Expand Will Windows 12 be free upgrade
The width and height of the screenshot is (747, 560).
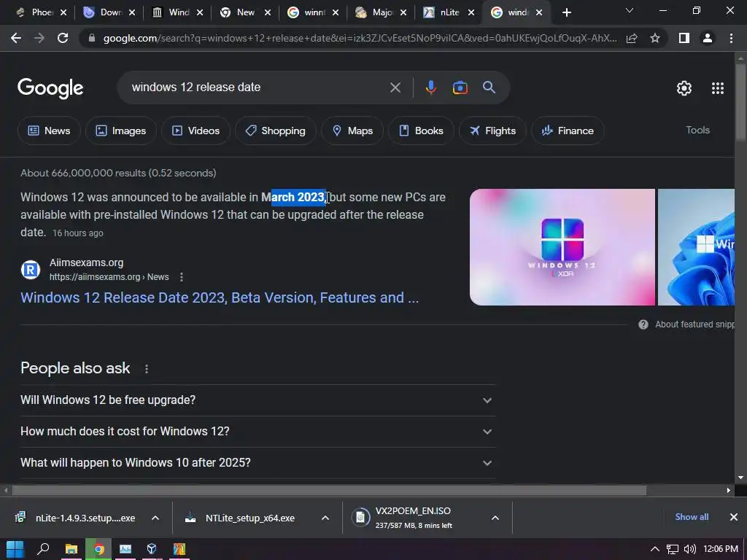tap(258, 400)
